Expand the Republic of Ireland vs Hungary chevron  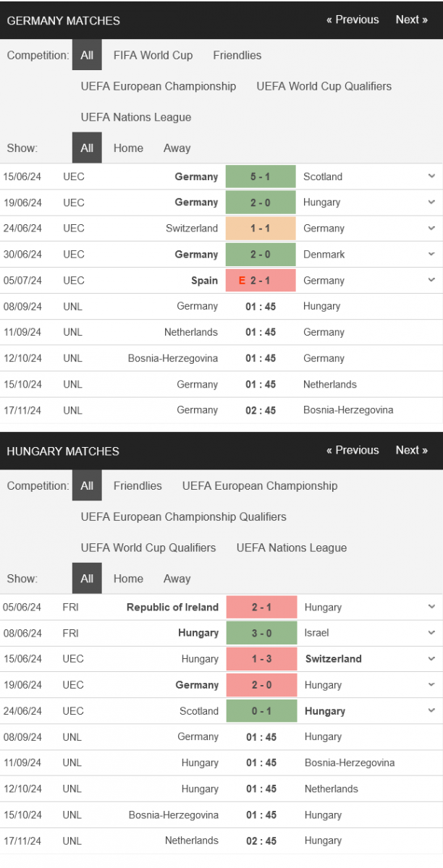pyautogui.click(x=431, y=607)
